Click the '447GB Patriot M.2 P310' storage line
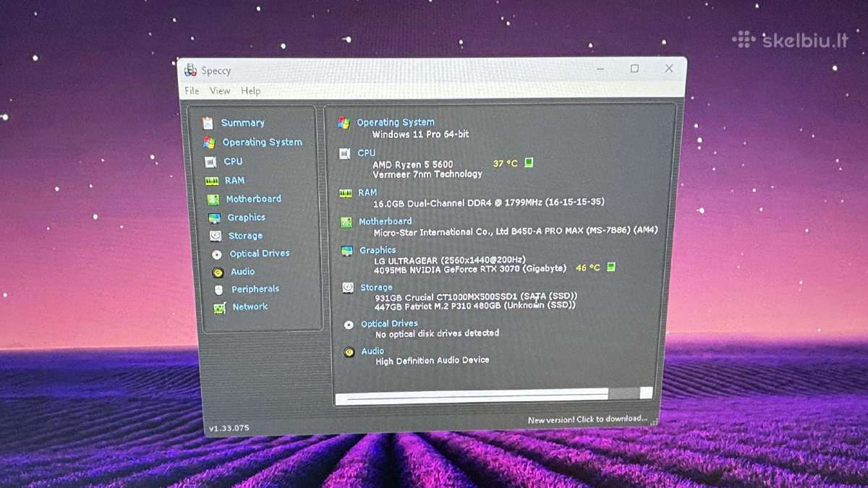 click(x=475, y=306)
